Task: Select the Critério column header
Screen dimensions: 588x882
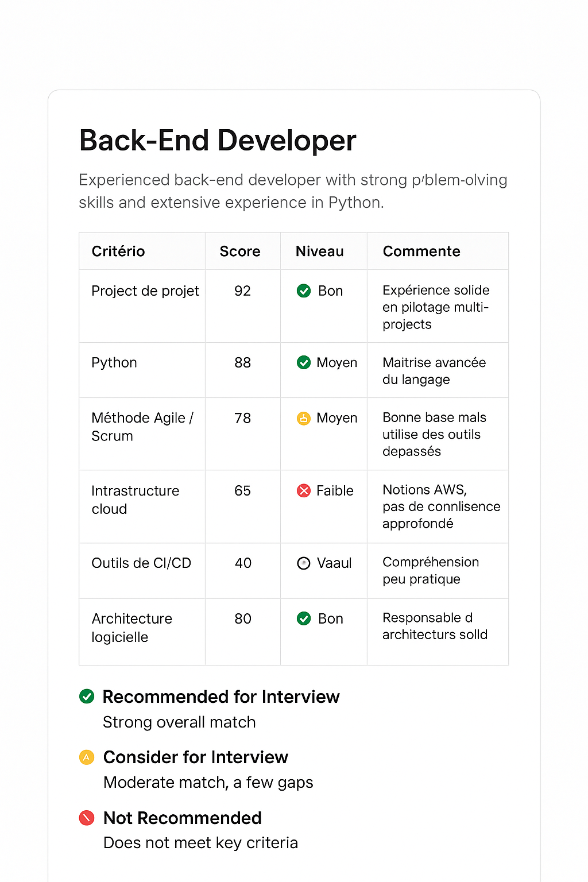Action: pyautogui.click(x=118, y=252)
